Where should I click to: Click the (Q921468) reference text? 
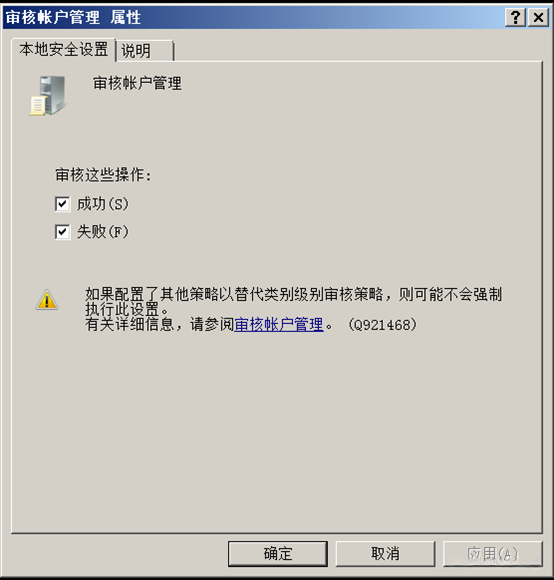(382, 325)
